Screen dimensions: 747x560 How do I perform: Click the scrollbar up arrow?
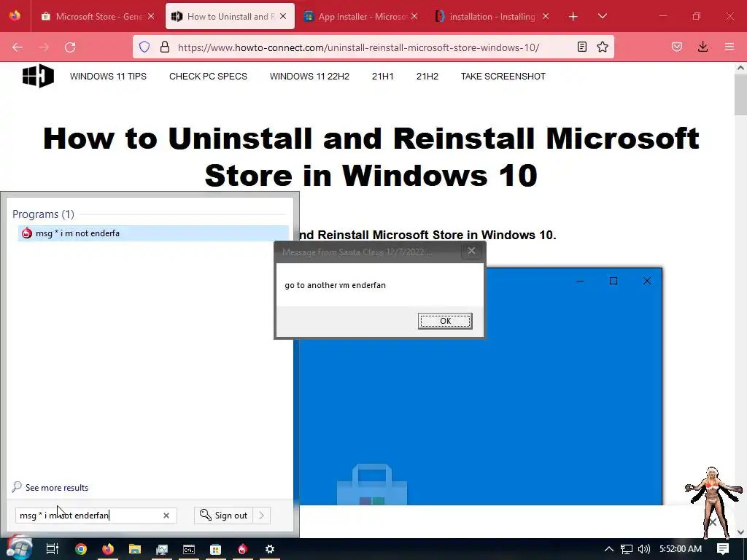[740, 68]
